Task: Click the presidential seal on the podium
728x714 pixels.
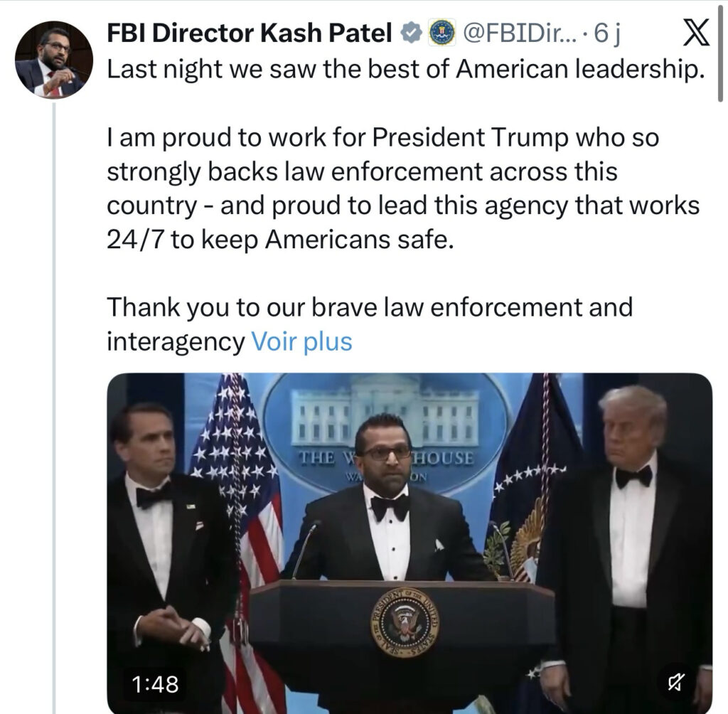Action: click(x=405, y=622)
